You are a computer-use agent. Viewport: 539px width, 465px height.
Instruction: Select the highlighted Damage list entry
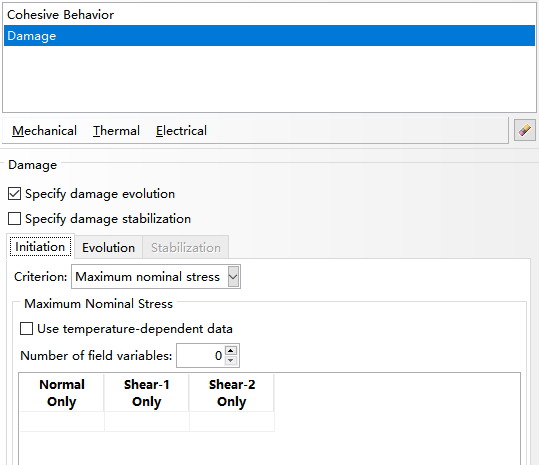269,35
